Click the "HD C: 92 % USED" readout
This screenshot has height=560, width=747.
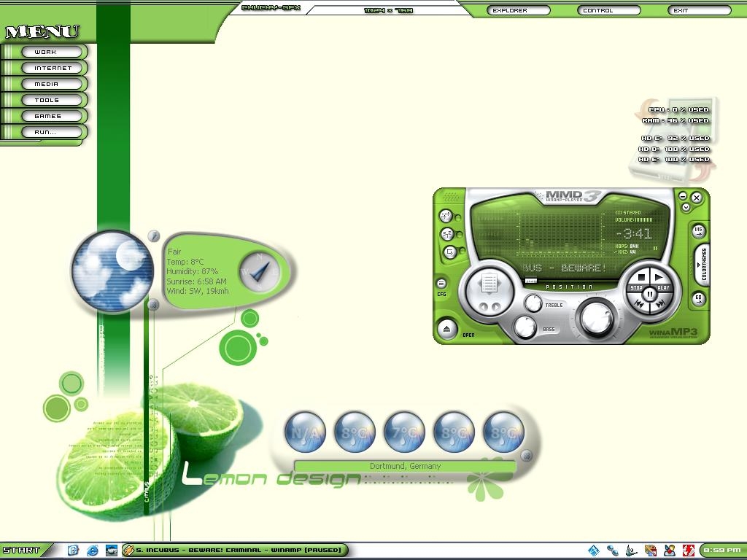[x=675, y=138]
